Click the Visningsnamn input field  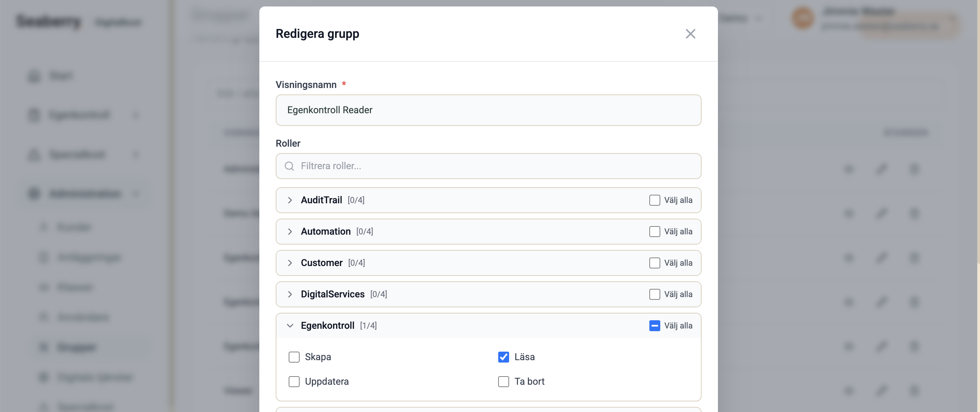488,110
